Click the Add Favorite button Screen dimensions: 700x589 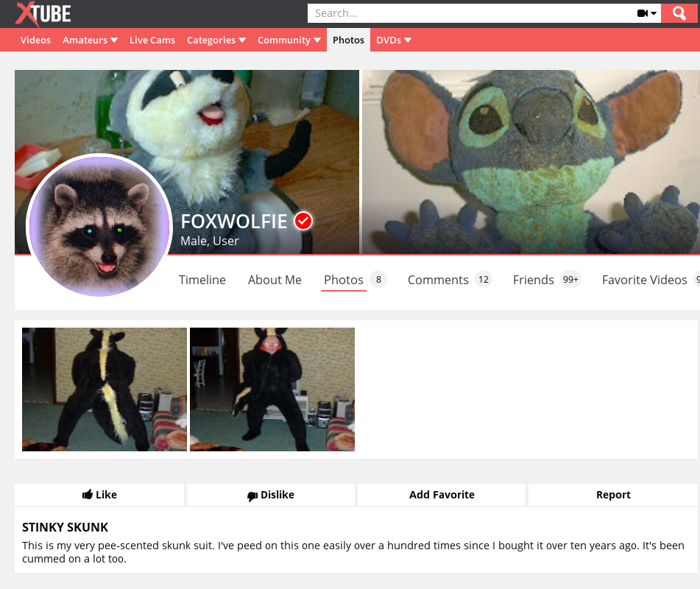(442, 495)
